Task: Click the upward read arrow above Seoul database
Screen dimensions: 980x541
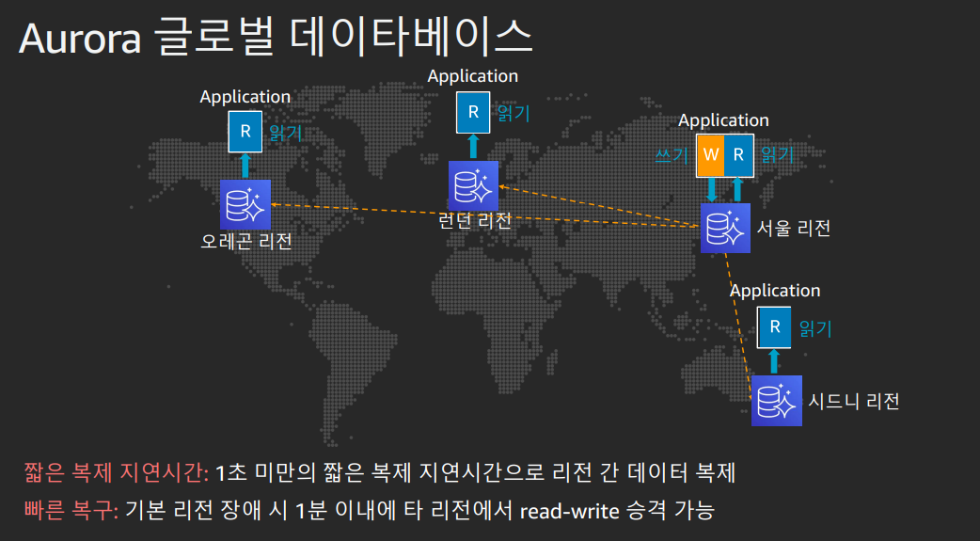Action: [x=737, y=189]
